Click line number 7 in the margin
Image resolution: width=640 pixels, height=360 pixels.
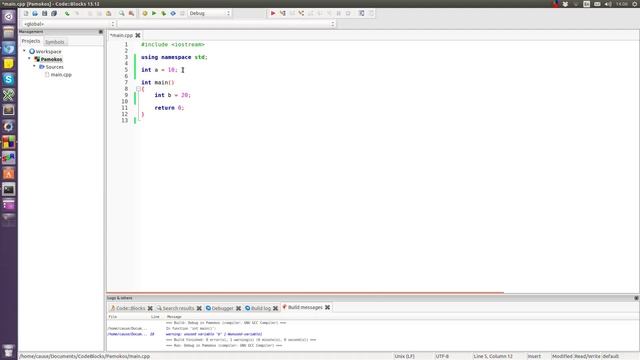126,82
